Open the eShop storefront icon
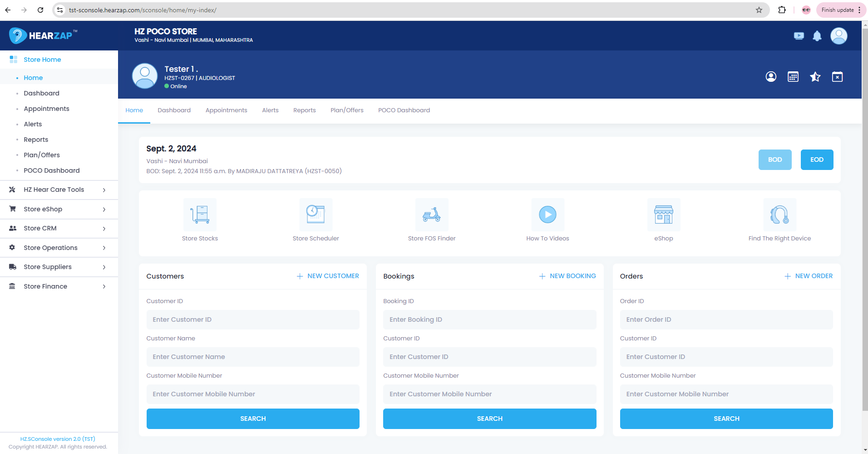The image size is (868, 454). coord(663,215)
